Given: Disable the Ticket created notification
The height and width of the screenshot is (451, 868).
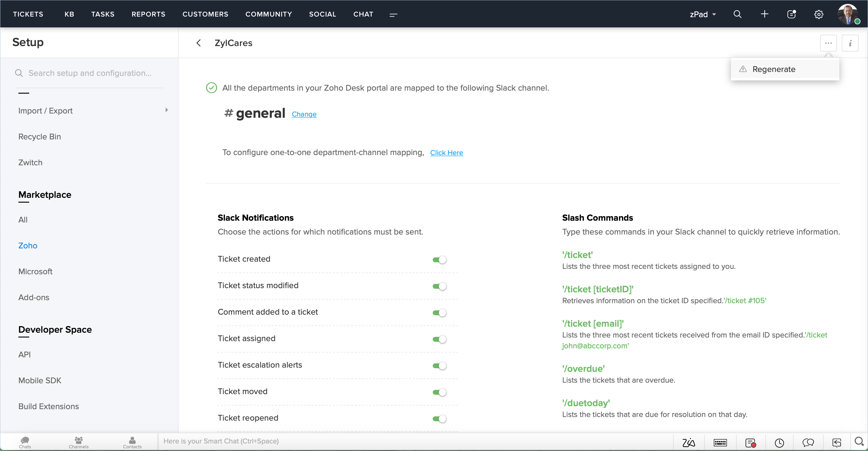Looking at the screenshot, I should (x=439, y=260).
